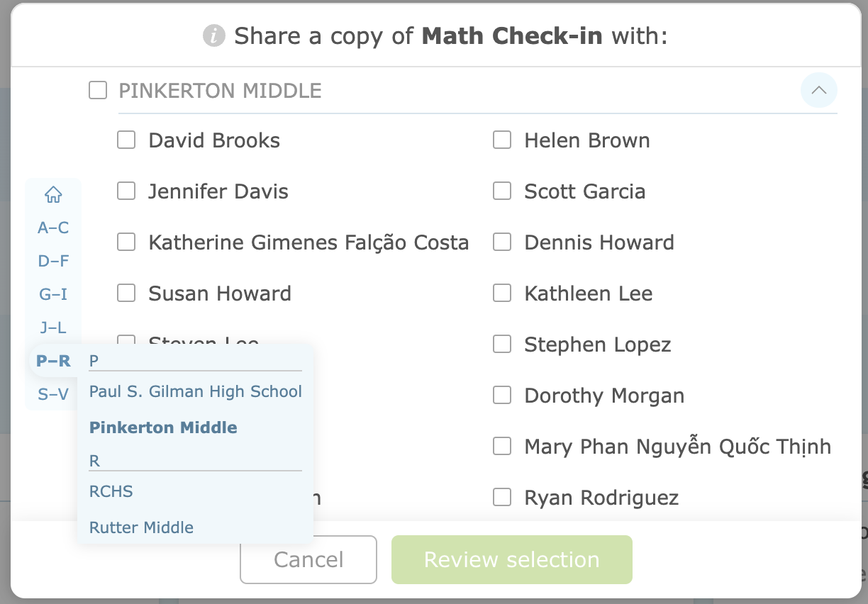Screen dimensions: 868x604
Task: Open the S–V section
Action: (x=53, y=393)
